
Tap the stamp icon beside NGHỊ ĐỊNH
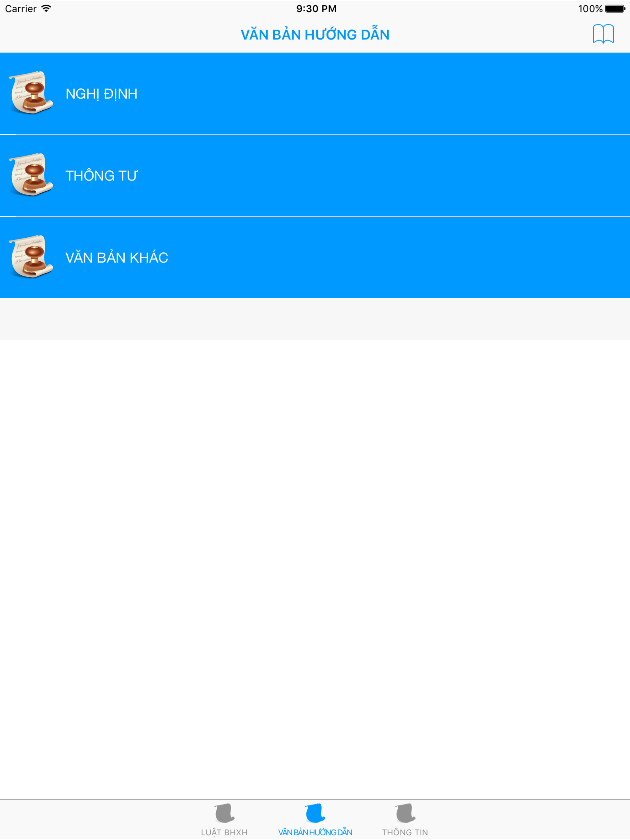point(31,92)
